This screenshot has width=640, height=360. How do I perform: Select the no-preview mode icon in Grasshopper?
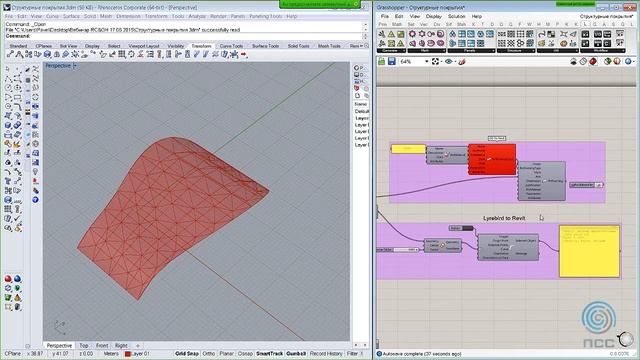[573, 61]
